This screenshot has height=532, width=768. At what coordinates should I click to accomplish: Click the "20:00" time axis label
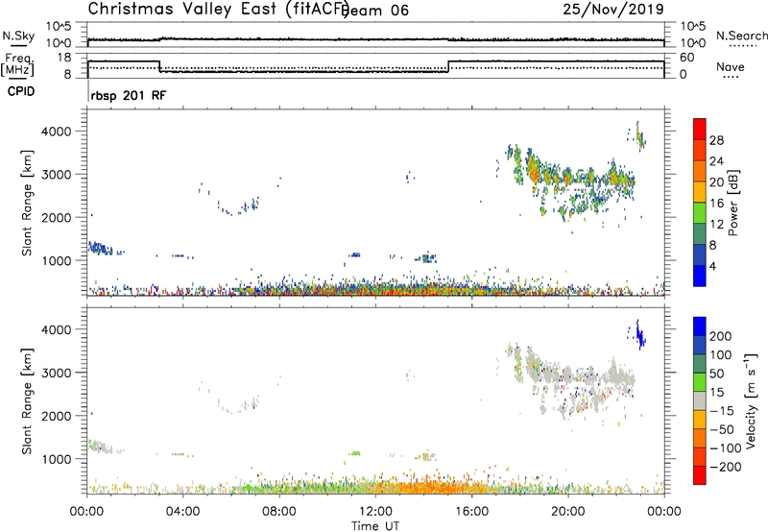pyautogui.click(x=568, y=512)
